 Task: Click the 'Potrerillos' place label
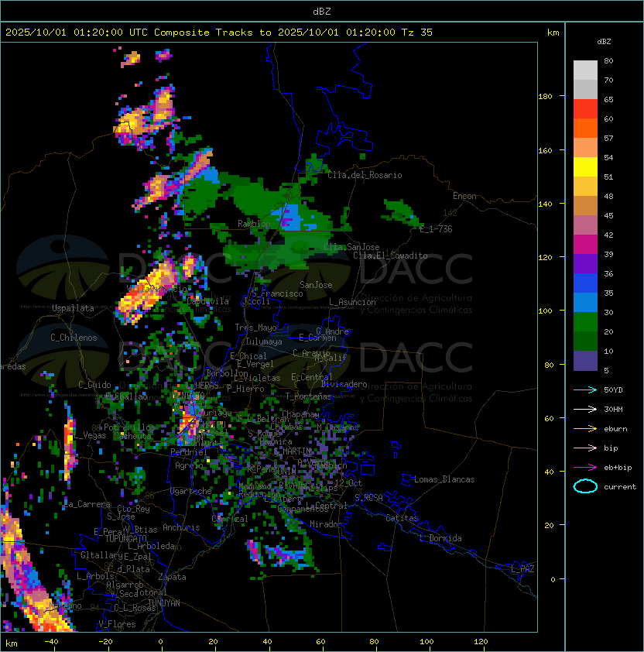[x=129, y=427]
